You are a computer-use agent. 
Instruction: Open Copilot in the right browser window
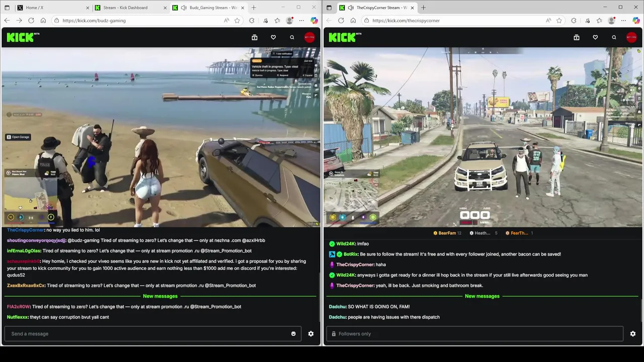click(636, 21)
